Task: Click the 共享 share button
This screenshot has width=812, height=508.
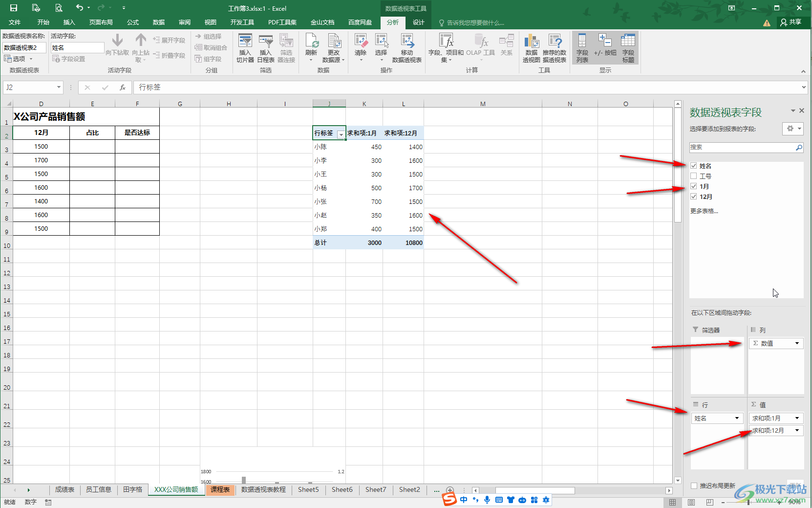Action: click(x=791, y=22)
